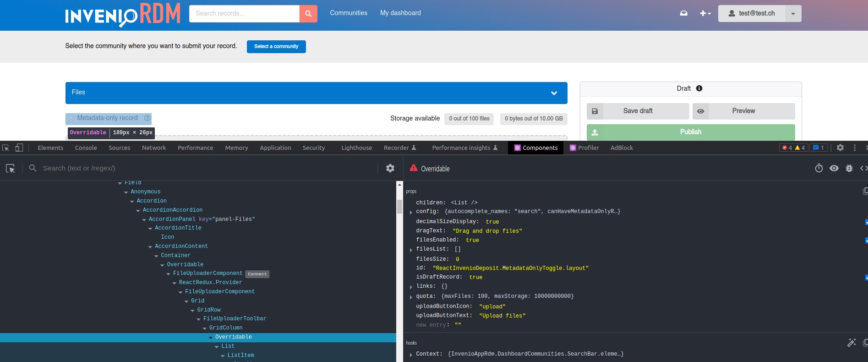Open the test@test.ch user dropdown arrow
Image resolution: width=868 pixels, height=362 pixels.
pos(793,14)
